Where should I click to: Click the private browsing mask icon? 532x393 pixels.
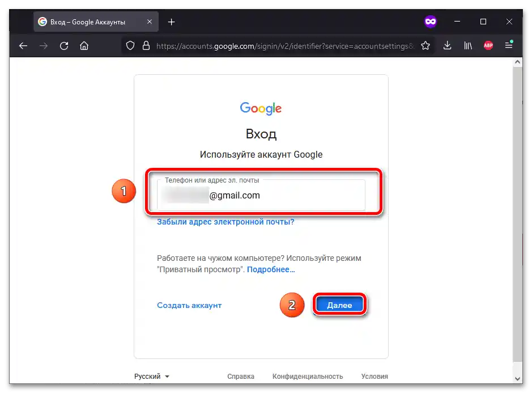tap(431, 22)
